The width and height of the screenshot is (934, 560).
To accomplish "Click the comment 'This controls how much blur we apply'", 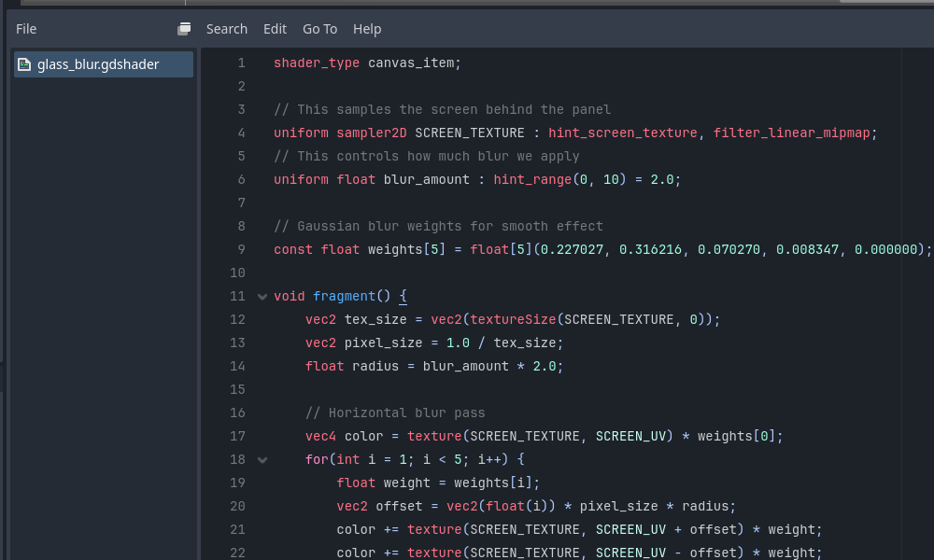I will pos(438,157).
